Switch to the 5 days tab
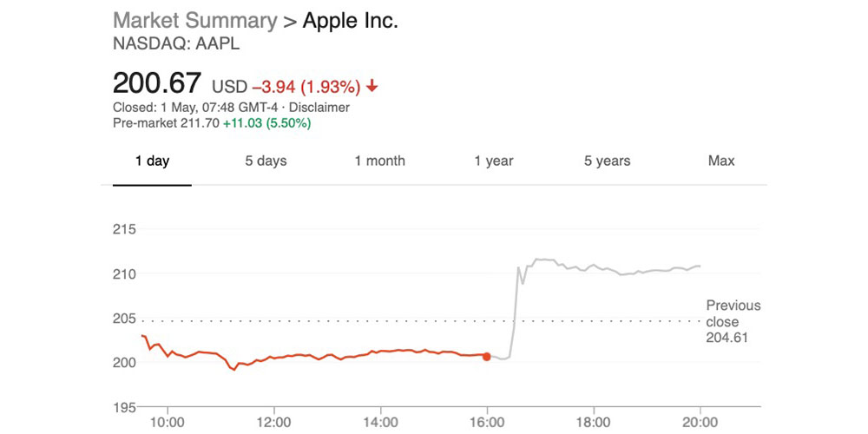This screenshot has width=868, height=434. coord(266,161)
